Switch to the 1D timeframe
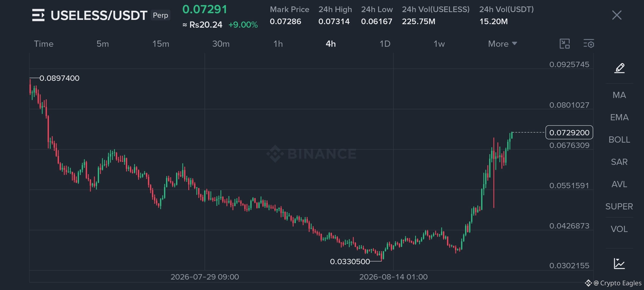This screenshot has height=290, width=644. tap(385, 44)
